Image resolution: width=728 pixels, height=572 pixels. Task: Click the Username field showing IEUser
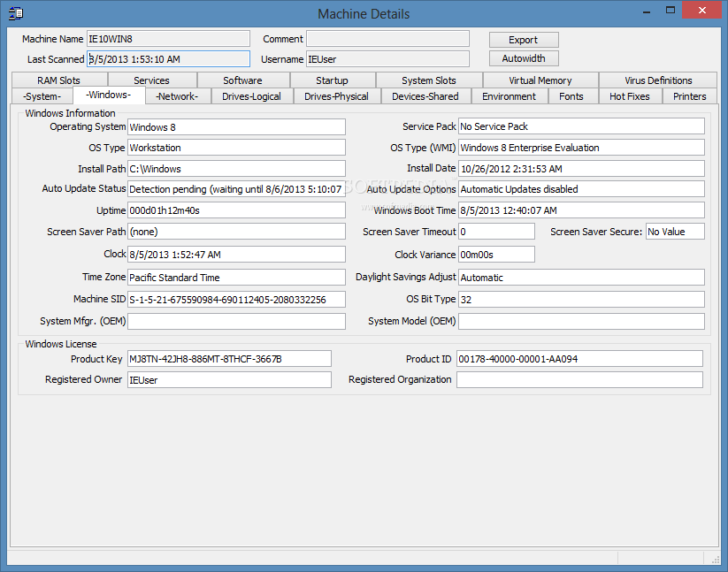(387, 59)
